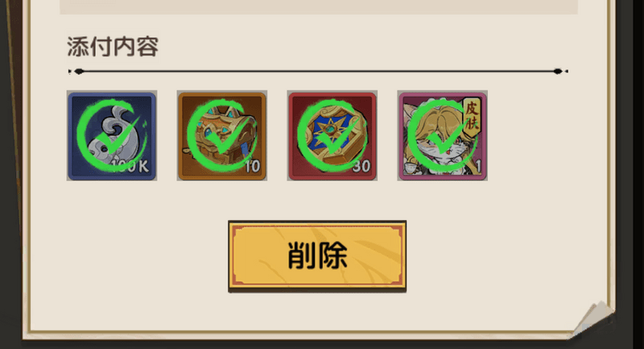644x349 pixels.
Task: Click the claimed checkmark over the star medallion
Action: pyautogui.click(x=332, y=135)
